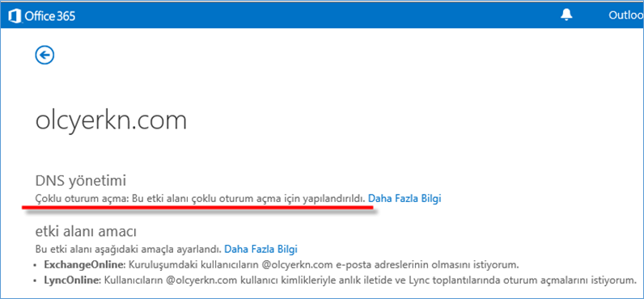644x299 pixels.
Task: Open Daha Fazla Bilgi link beside Çoklu oturum açma
Action: click(x=405, y=199)
